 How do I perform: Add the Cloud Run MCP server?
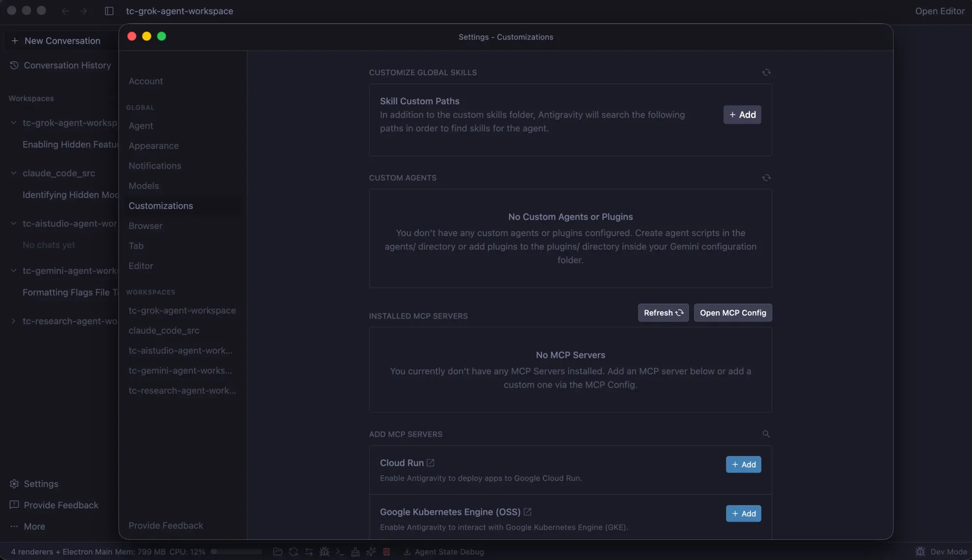click(744, 464)
